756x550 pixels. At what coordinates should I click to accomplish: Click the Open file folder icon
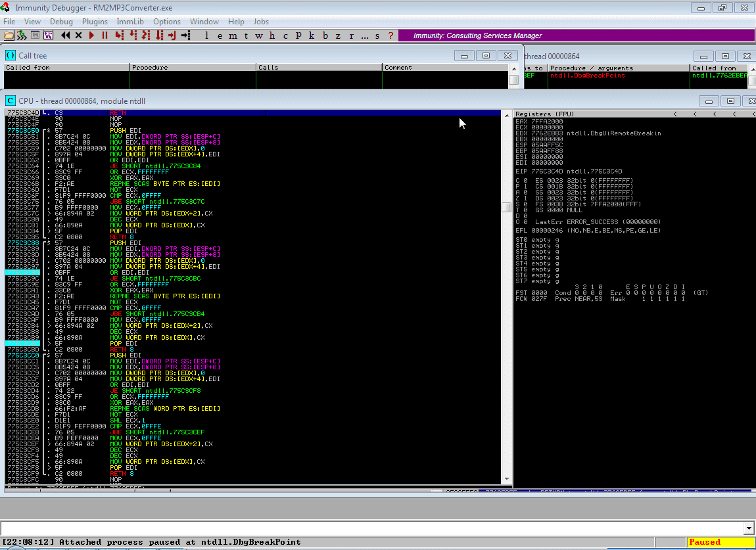click(x=9, y=35)
